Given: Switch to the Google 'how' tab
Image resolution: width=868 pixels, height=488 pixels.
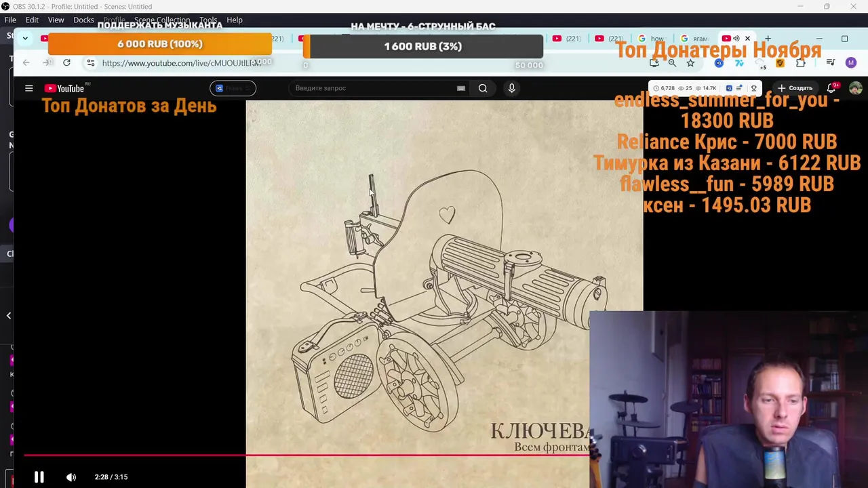Looking at the screenshot, I should pyautogui.click(x=652, y=39).
